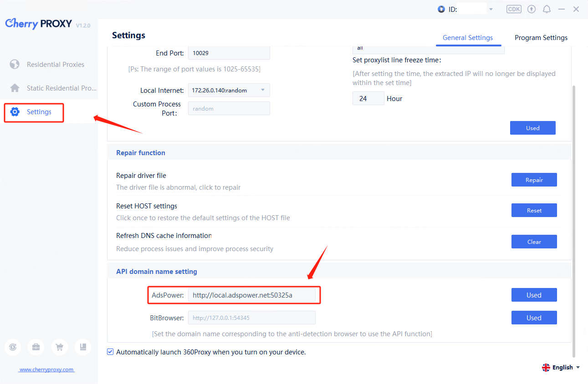Click the bookmark guide icon
Screen dimensions: 588x384
[83, 347]
